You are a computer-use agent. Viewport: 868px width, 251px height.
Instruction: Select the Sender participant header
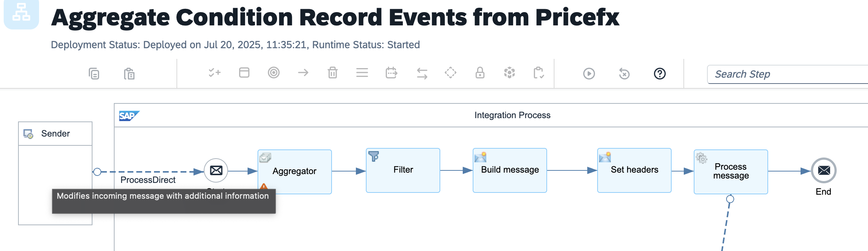point(55,134)
